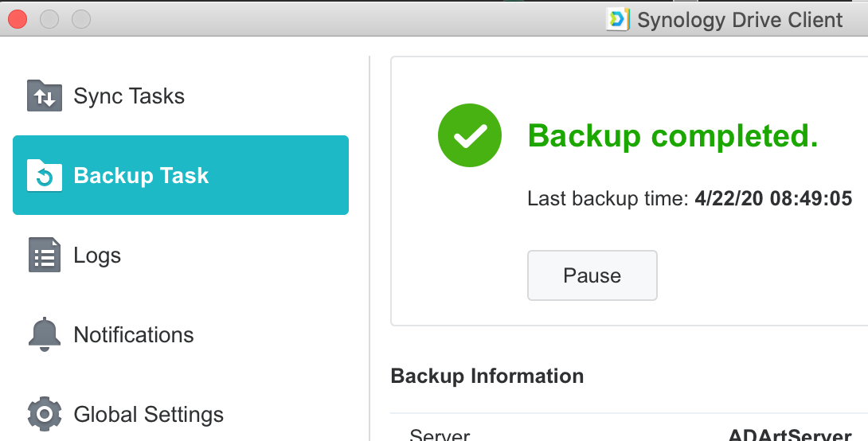Pause the backup task
This screenshot has width=868, height=441.
click(592, 275)
